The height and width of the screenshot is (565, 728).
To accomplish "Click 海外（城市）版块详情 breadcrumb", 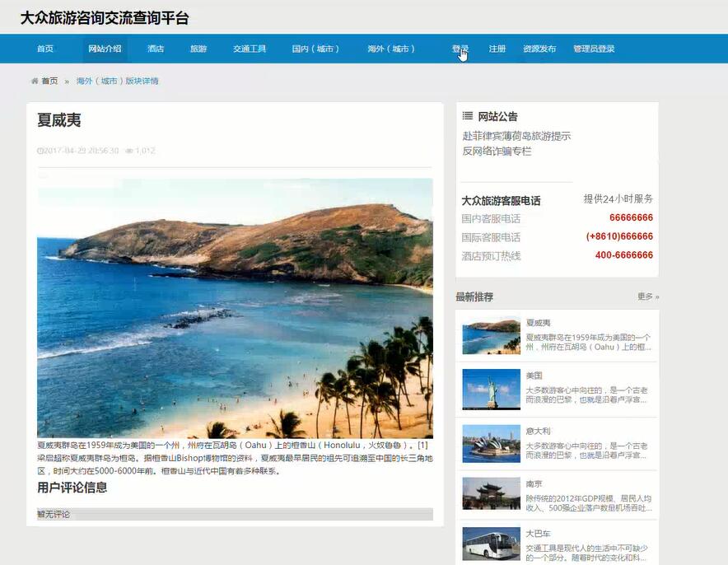I will click(x=118, y=82).
